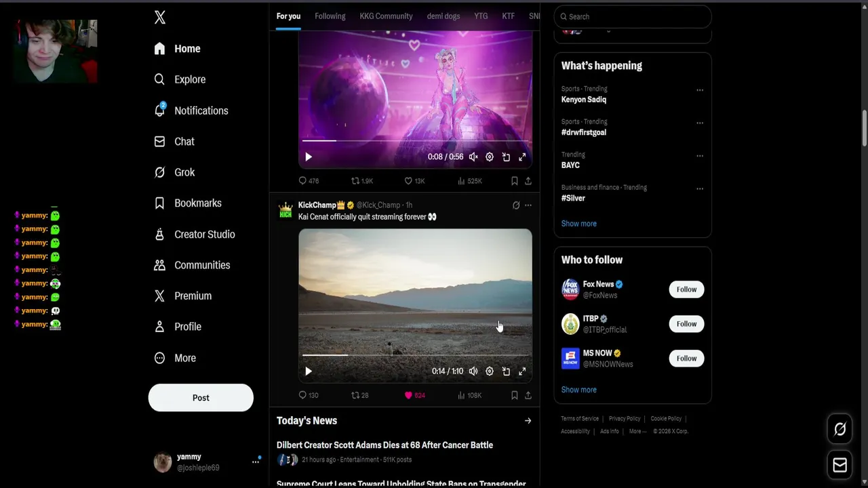This screenshot has height=488, width=868.
Task: Expand the More sidebar menu
Action: click(175, 358)
